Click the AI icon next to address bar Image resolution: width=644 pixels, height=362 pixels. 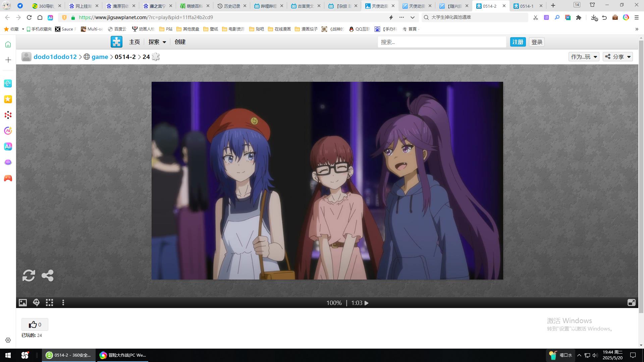click(x=50, y=17)
